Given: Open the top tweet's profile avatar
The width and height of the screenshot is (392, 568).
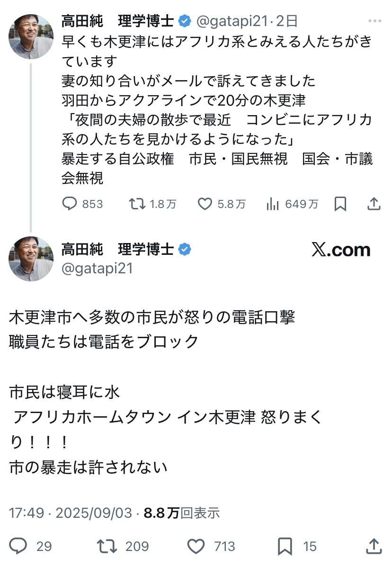Looking at the screenshot, I should coord(31,36).
